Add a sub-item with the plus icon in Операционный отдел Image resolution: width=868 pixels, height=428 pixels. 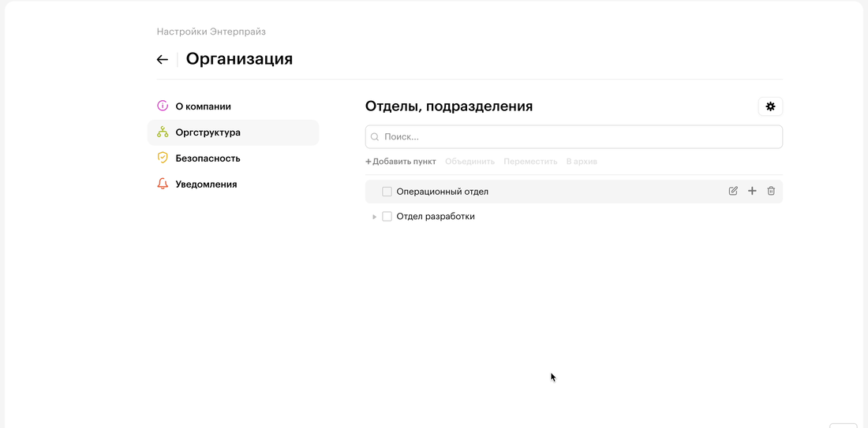tap(752, 192)
